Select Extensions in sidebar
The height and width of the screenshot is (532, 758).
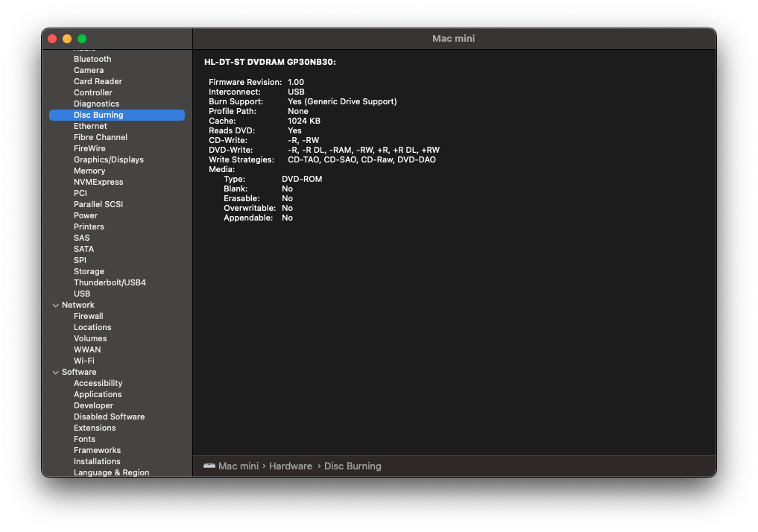point(95,428)
